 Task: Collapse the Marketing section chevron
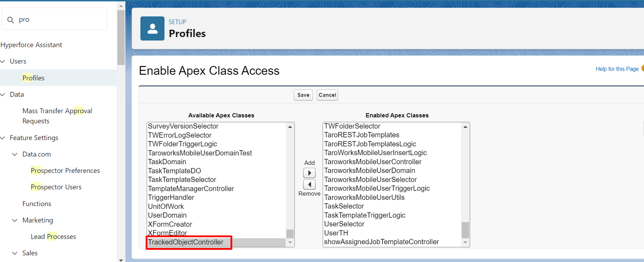[x=15, y=220]
